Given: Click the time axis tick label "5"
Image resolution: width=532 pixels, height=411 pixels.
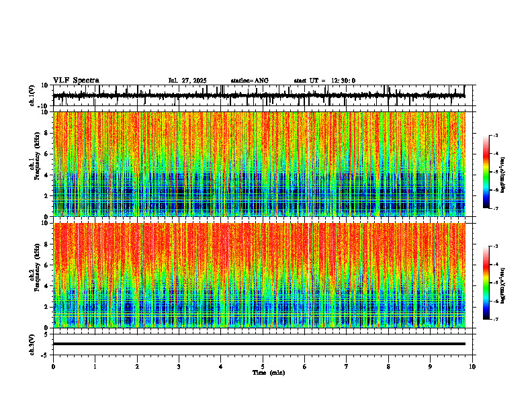Looking at the screenshot, I should click(x=263, y=367).
